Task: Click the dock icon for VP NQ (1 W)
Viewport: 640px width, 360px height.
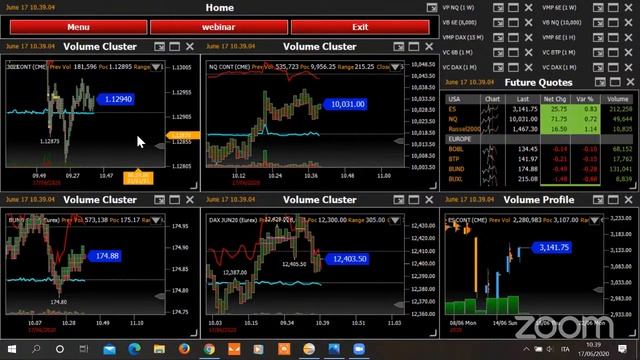Action: [x=498, y=8]
